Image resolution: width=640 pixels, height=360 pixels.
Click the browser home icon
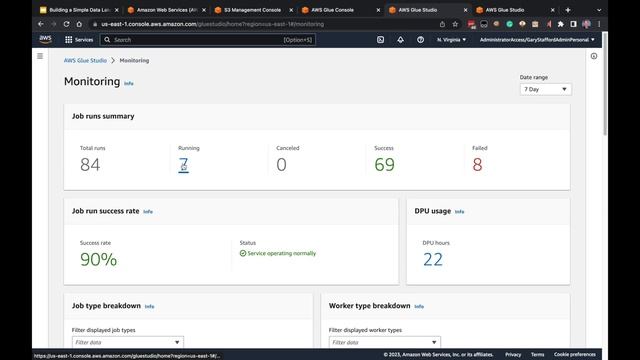79,24
